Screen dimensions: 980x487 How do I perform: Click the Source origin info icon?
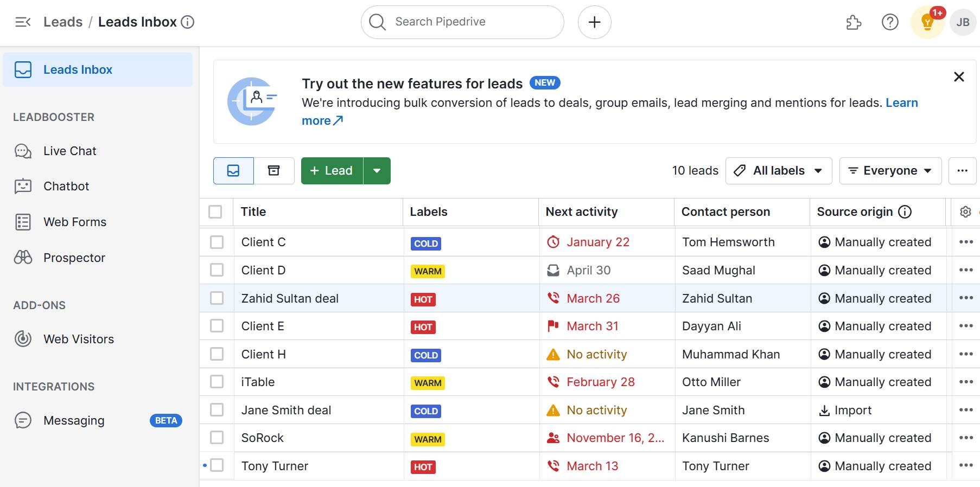[x=905, y=212]
